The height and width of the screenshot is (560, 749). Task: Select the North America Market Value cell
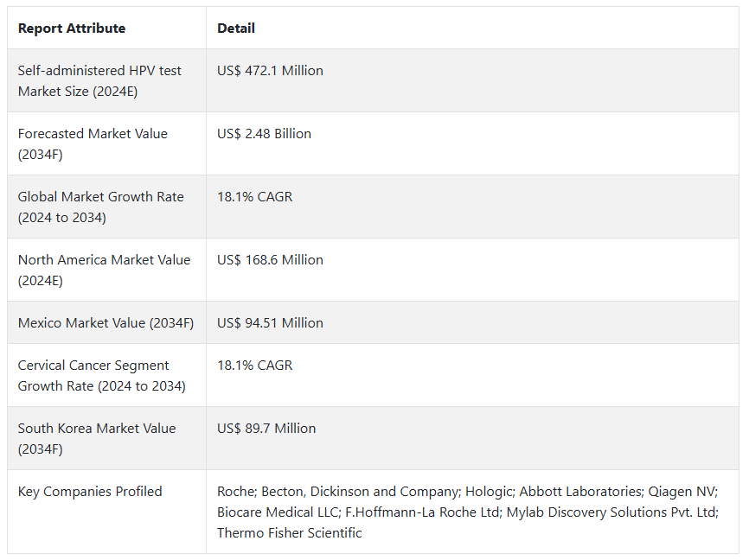(x=104, y=270)
